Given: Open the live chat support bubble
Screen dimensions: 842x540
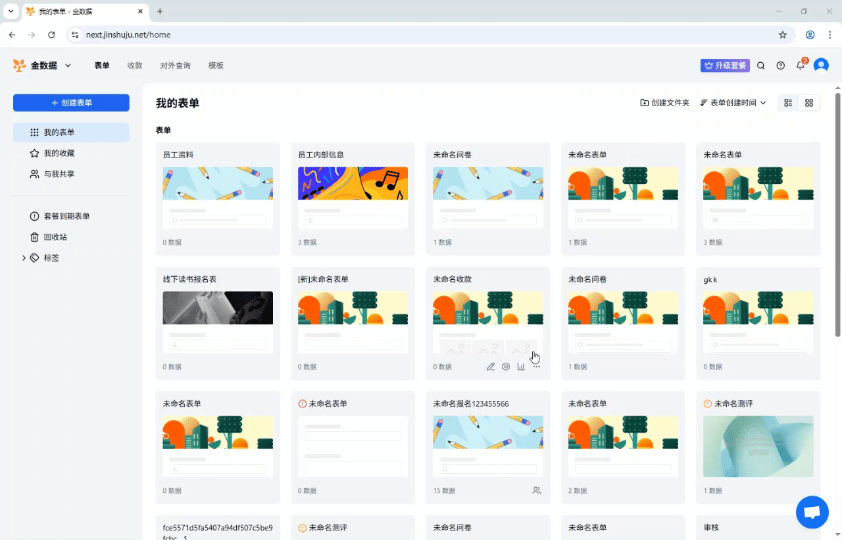Looking at the screenshot, I should tap(812, 511).
